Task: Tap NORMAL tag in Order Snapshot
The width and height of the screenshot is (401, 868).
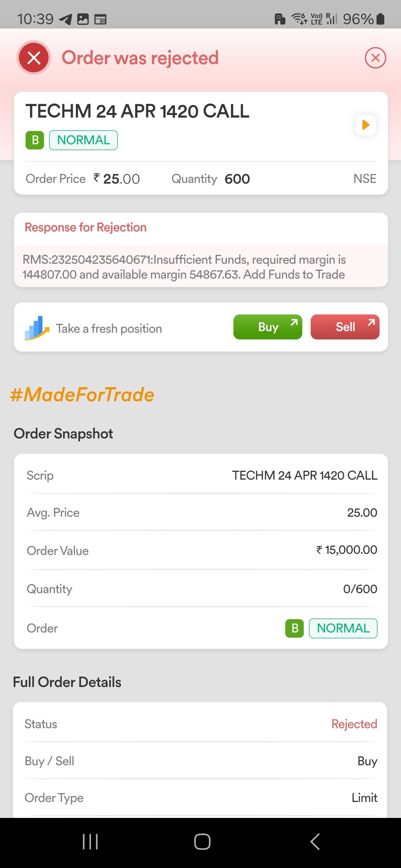Action: tap(343, 628)
